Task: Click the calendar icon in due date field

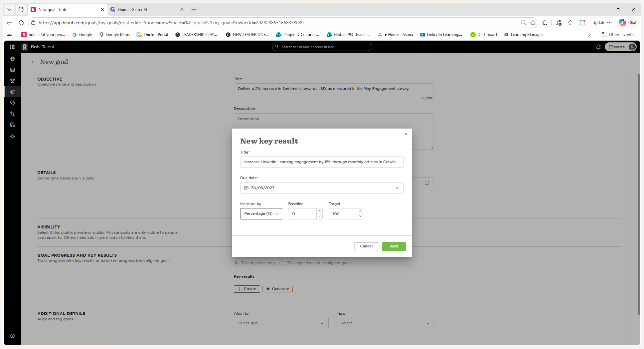Action: (246, 188)
